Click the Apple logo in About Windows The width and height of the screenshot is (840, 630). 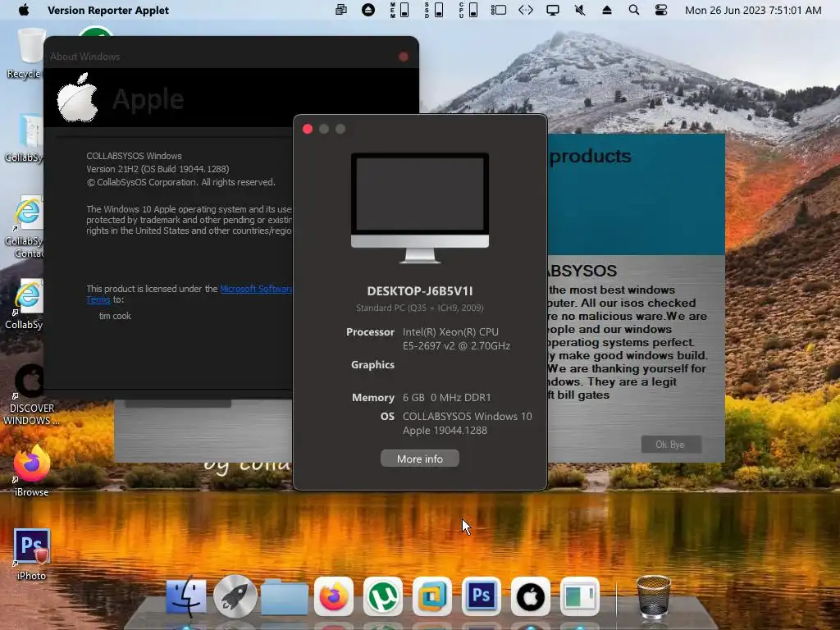pyautogui.click(x=78, y=98)
